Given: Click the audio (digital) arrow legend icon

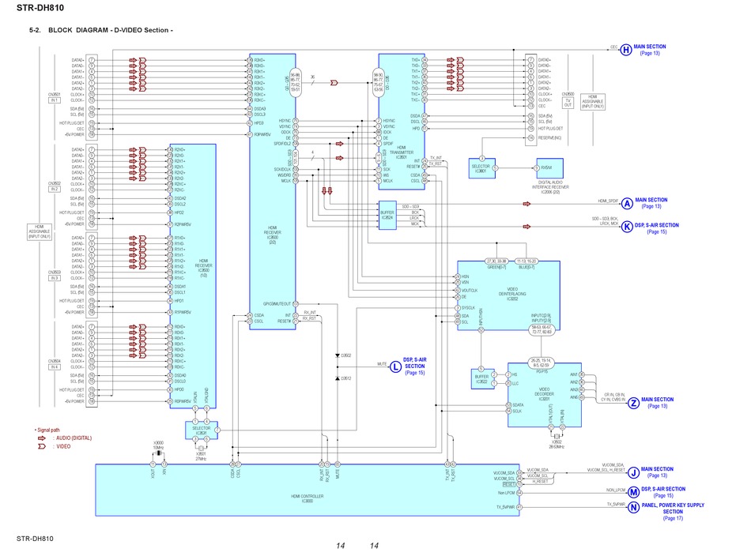Looking at the screenshot, I should tap(42, 438).
